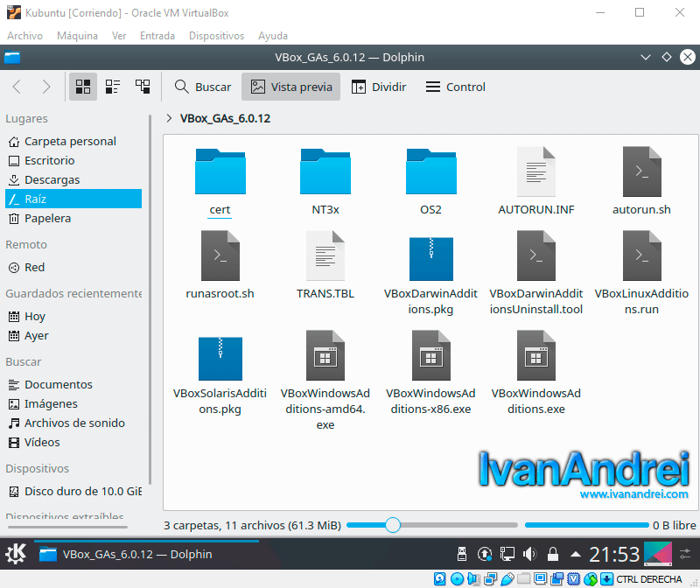
Task: Select the autorun.sh script
Action: pyautogui.click(x=641, y=183)
